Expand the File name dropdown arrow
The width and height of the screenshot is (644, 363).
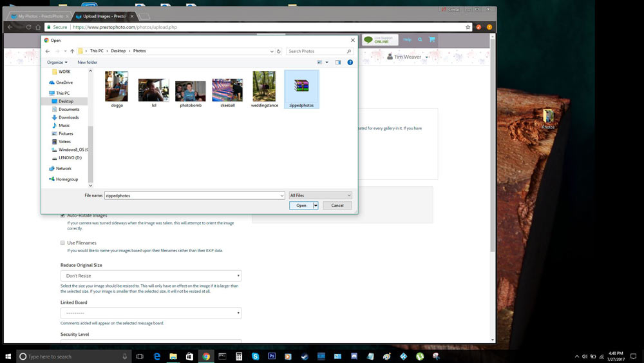click(282, 195)
